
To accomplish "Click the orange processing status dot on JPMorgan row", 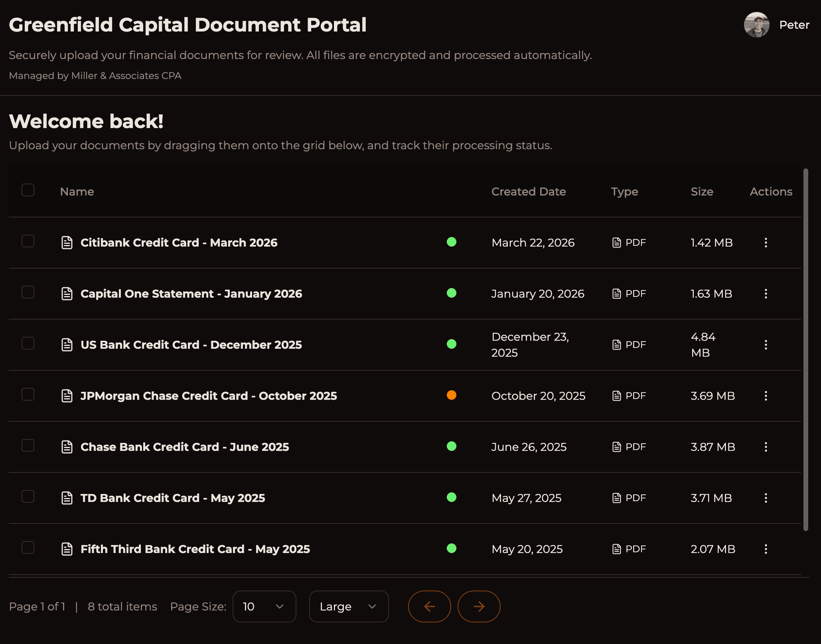I will 451,395.
